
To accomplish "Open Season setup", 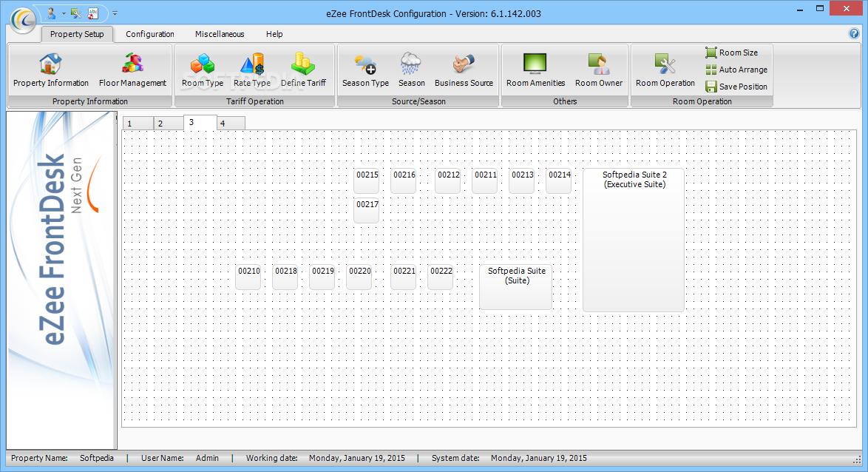I will [411, 70].
